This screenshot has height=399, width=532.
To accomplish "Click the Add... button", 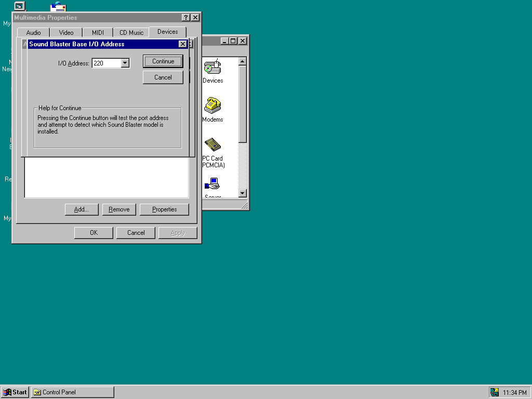I will click(x=82, y=209).
